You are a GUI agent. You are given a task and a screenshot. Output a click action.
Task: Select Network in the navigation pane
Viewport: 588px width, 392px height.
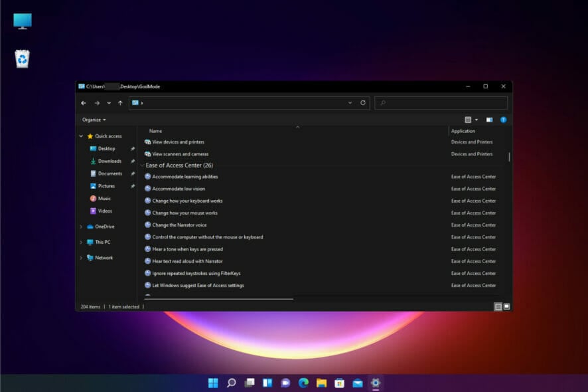click(104, 258)
